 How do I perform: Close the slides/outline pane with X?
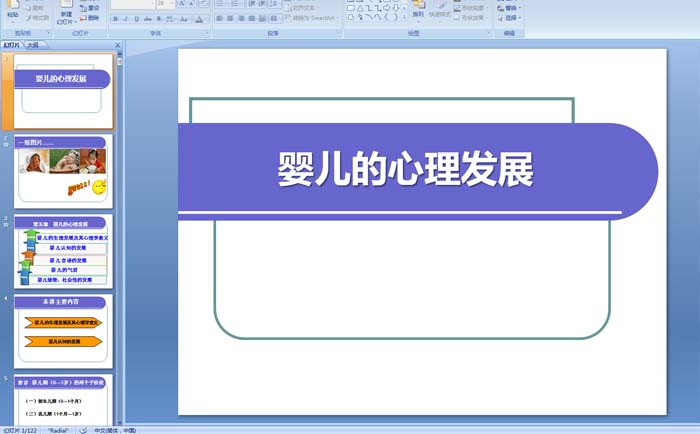pyautogui.click(x=118, y=45)
